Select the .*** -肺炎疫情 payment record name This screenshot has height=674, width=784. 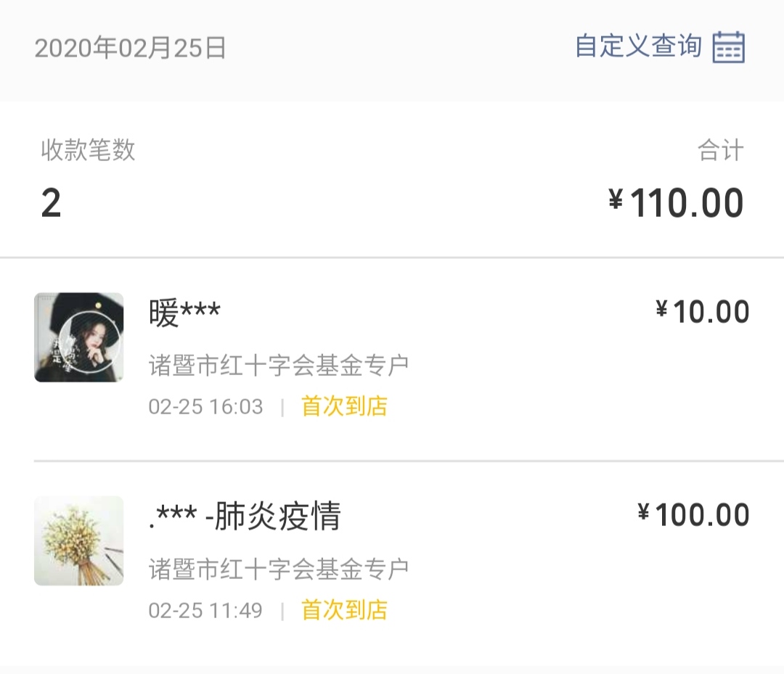pyautogui.click(x=245, y=517)
